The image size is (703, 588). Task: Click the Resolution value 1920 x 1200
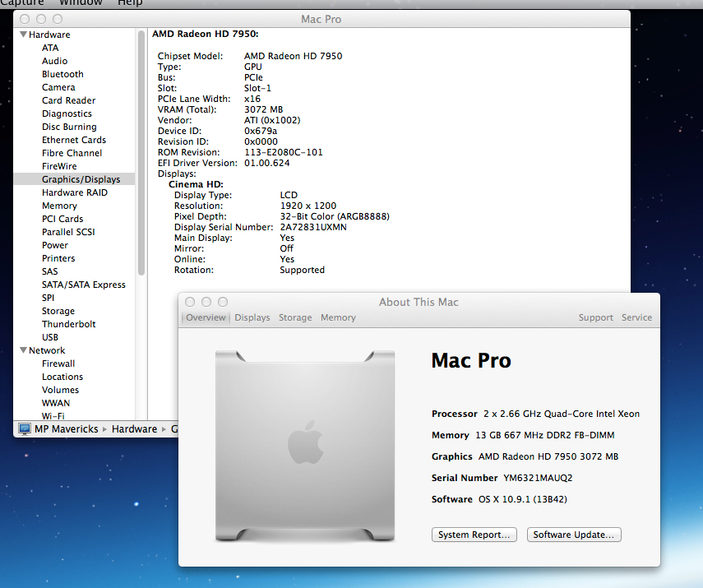[x=308, y=206]
